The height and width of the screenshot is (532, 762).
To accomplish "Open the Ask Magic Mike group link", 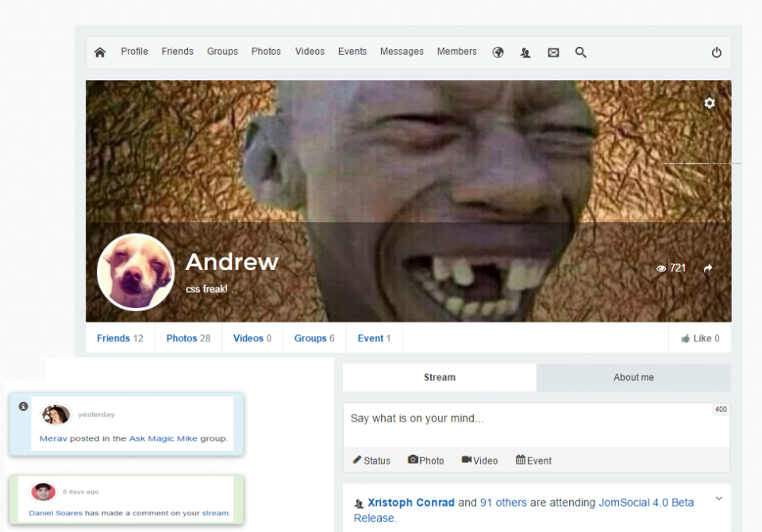I will (x=163, y=438).
